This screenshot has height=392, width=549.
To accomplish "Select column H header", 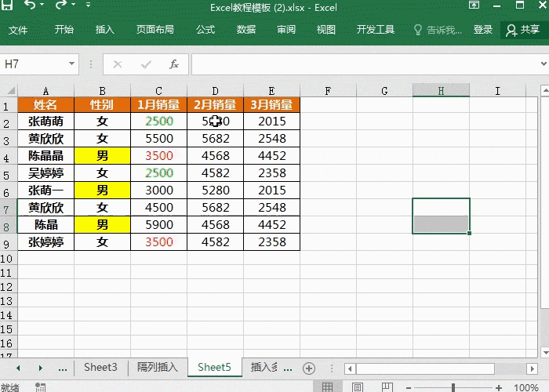I will coord(441,91).
